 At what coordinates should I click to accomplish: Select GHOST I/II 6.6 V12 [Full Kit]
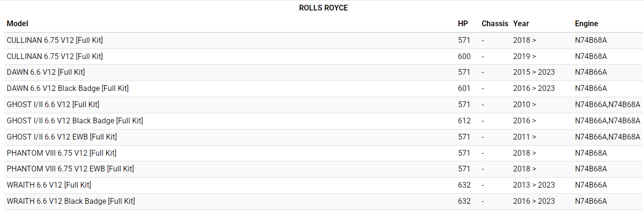(53, 105)
